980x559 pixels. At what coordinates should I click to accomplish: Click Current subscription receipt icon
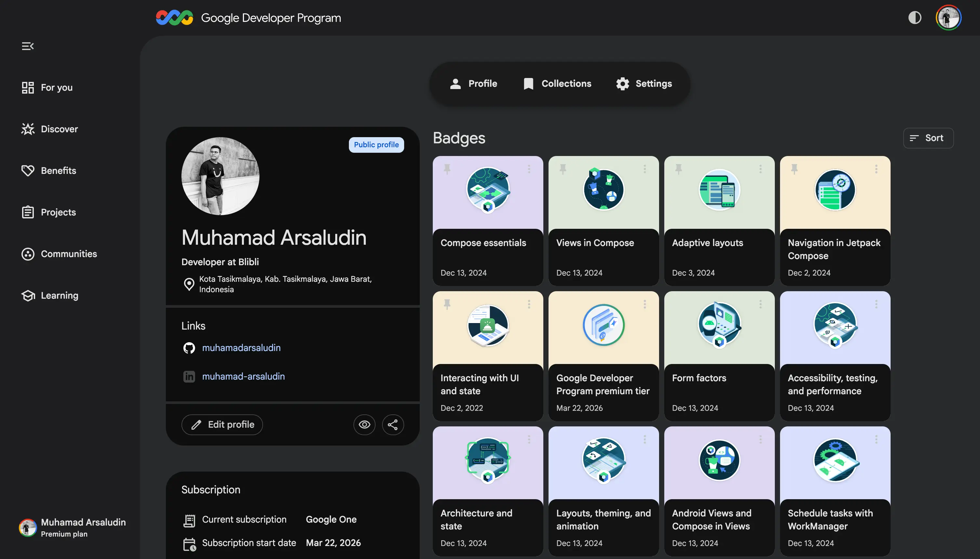(x=189, y=521)
